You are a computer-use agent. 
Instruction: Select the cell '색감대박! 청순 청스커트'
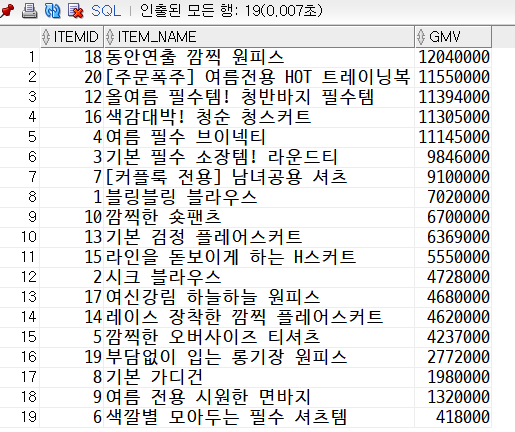[x=259, y=117]
